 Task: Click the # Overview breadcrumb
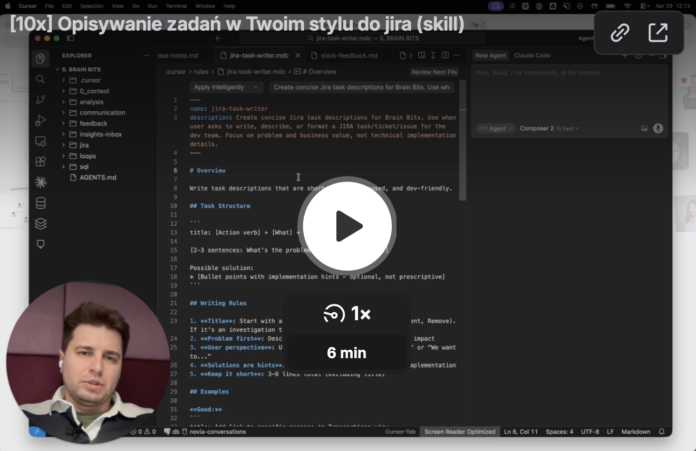318,71
